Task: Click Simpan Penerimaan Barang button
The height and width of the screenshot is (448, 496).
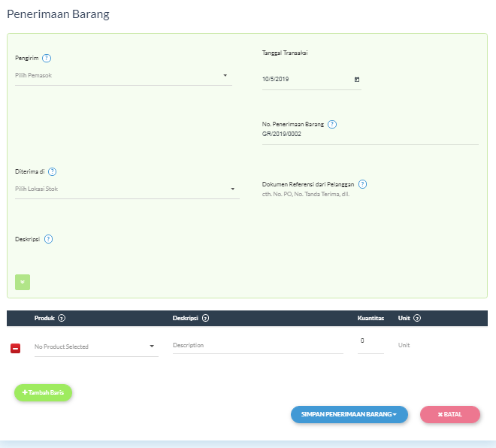Action: 349,414
